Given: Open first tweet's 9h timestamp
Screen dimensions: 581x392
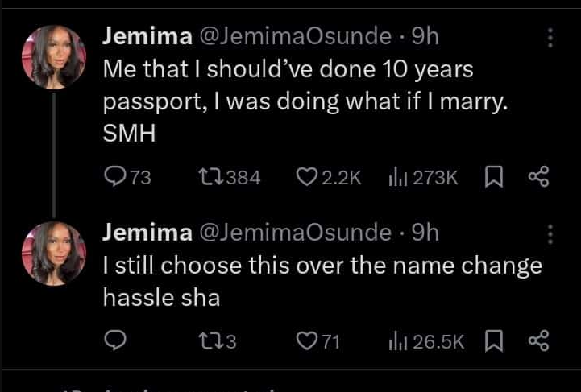Looking at the screenshot, I should click(x=424, y=37).
